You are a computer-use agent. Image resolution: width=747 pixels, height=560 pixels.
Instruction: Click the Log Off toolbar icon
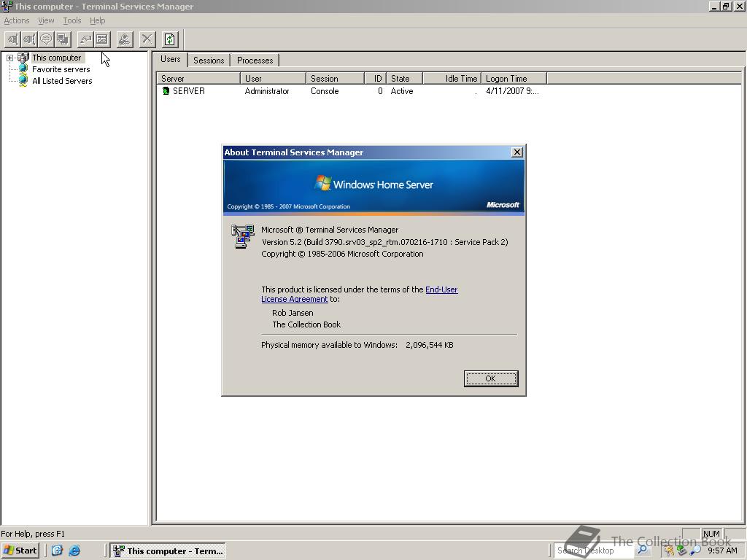125,39
